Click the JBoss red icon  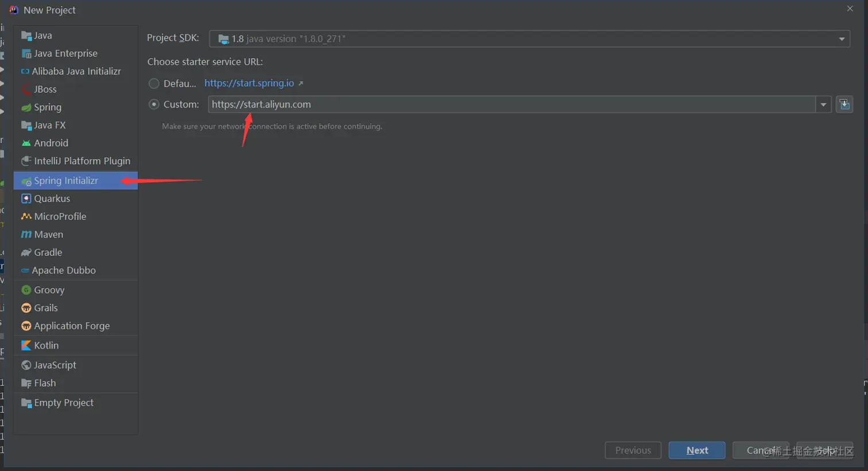[26, 89]
